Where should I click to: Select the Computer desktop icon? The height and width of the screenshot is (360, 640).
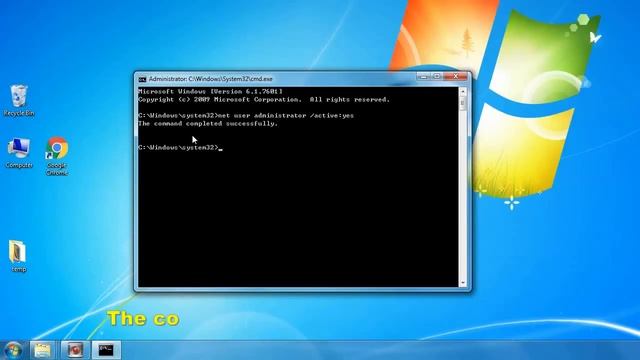(18, 153)
